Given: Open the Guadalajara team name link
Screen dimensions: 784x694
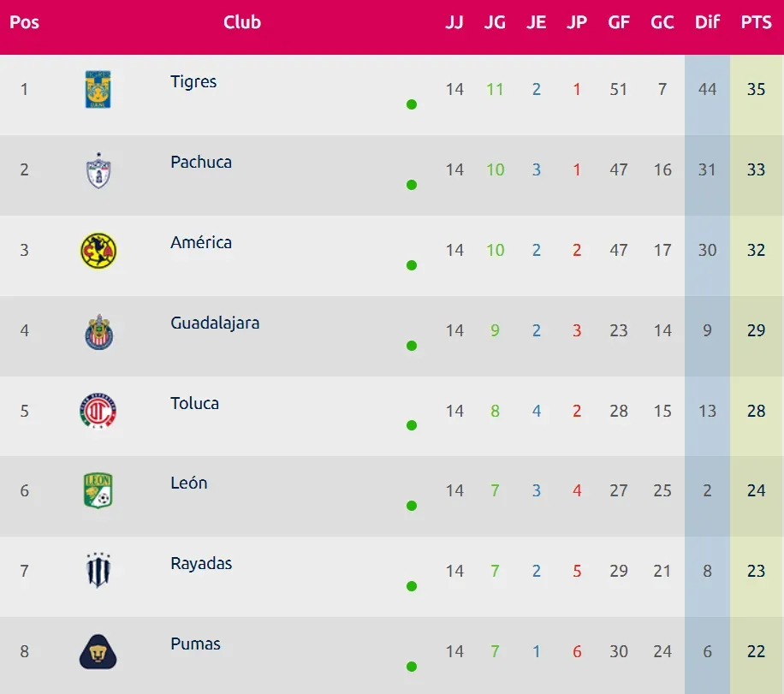Looking at the screenshot, I should 215,323.
